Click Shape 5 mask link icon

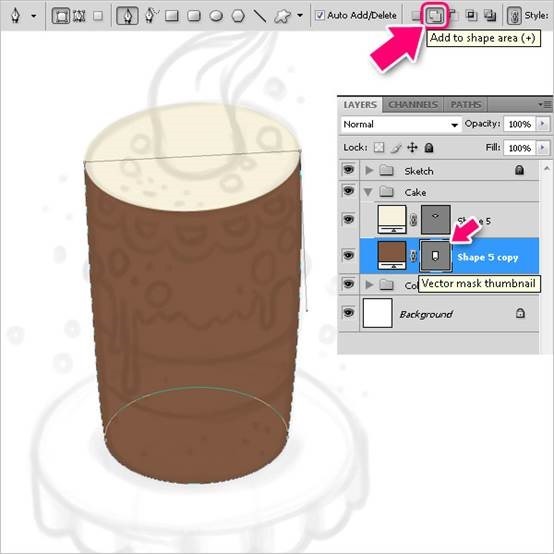click(413, 220)
